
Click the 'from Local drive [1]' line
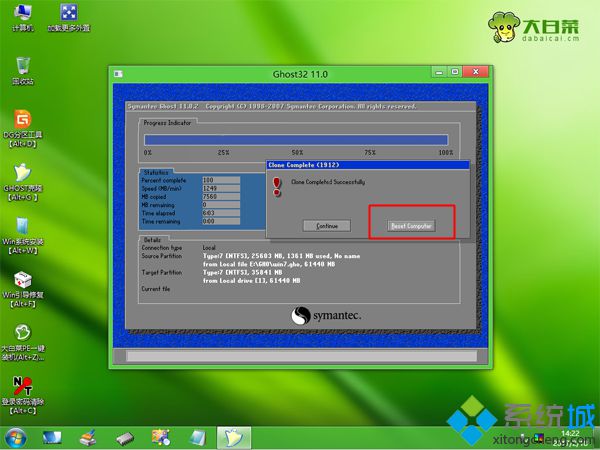point(251,280)
